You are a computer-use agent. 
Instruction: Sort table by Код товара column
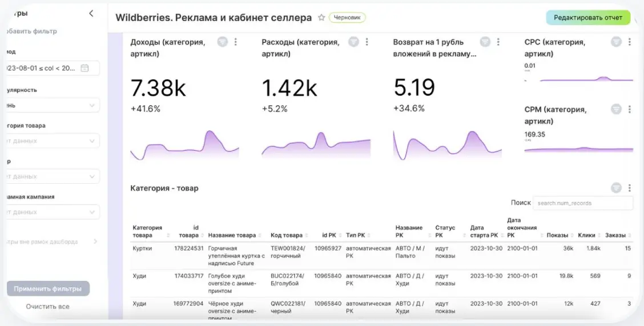click(x=307, y=236)
